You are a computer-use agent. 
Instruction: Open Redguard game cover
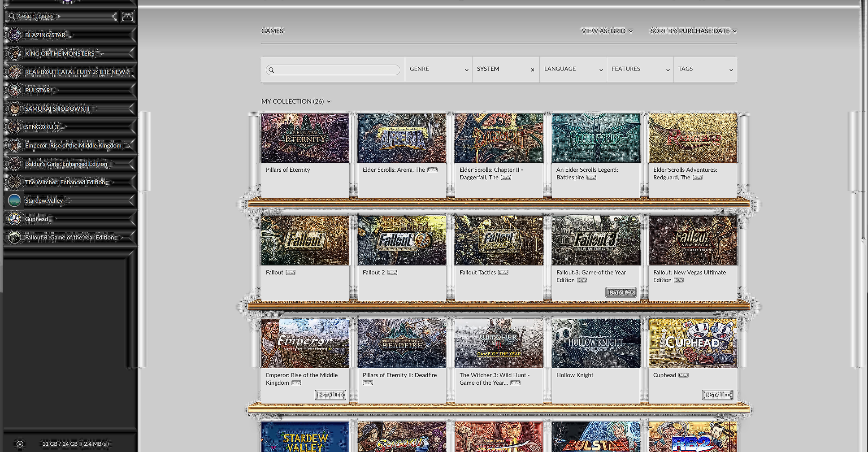click(x=693, y=138)
